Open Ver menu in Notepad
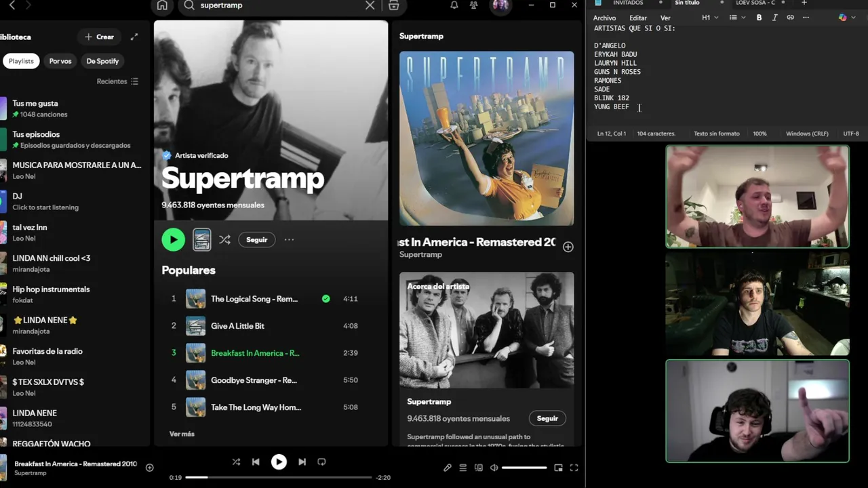The height and width of the screenshot is (488, 868). point(665,18)
